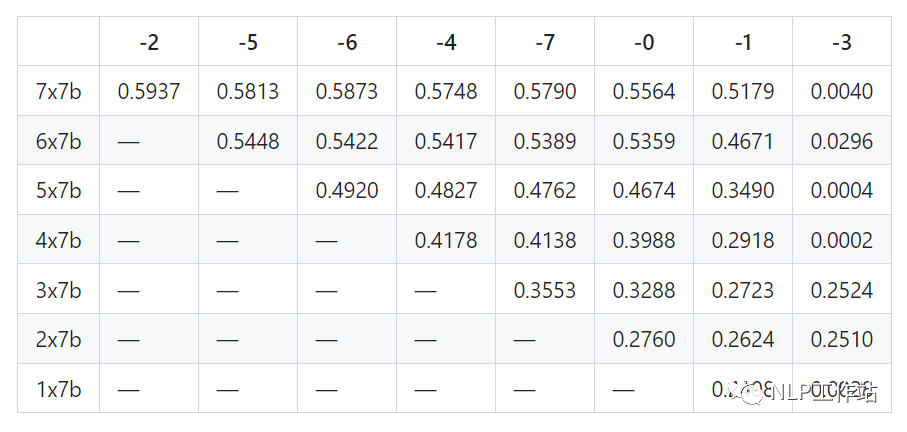Click the -7 column header
The height and width of the screenshot is (432, 907).
[x=545, y=42]
